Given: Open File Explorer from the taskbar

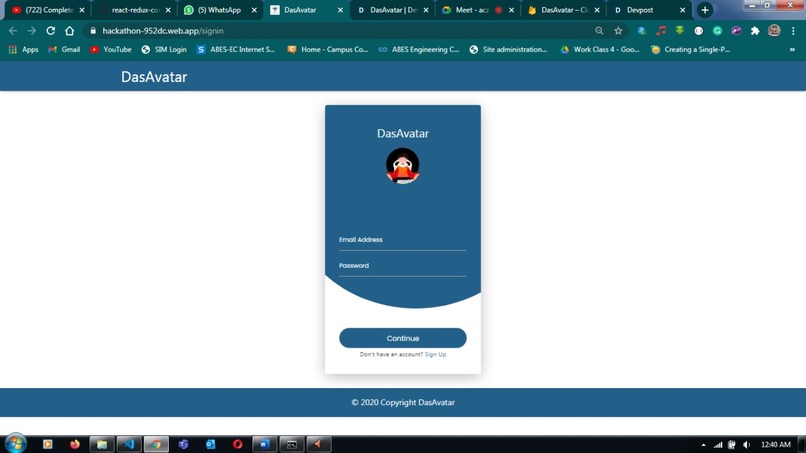Looking at the screenshot, I should (x=102, y=444).
